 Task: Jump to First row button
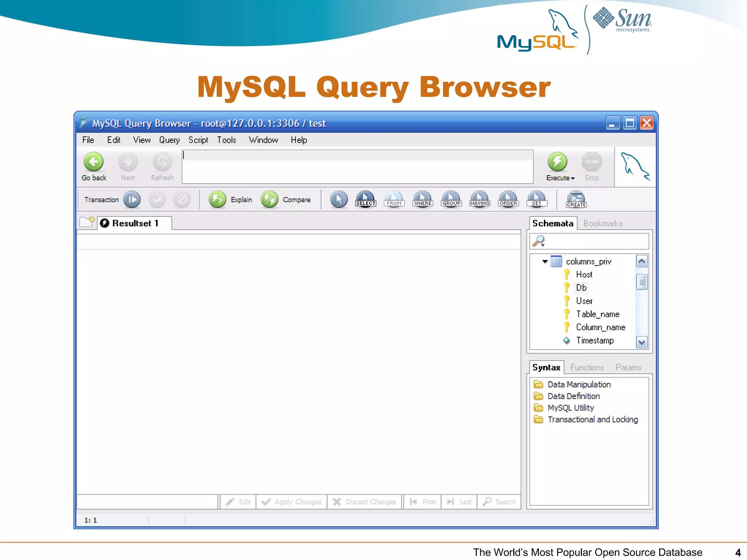pos(422,502)
